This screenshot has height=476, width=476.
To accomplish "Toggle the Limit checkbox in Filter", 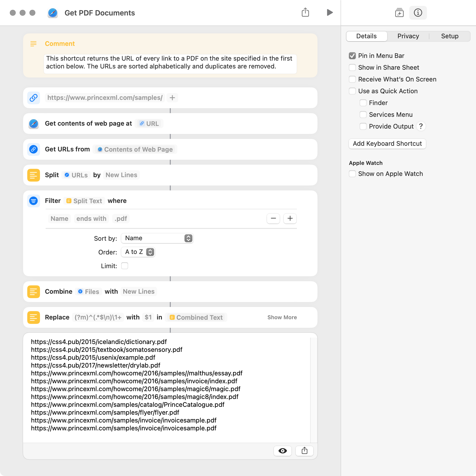I will 125,266.
